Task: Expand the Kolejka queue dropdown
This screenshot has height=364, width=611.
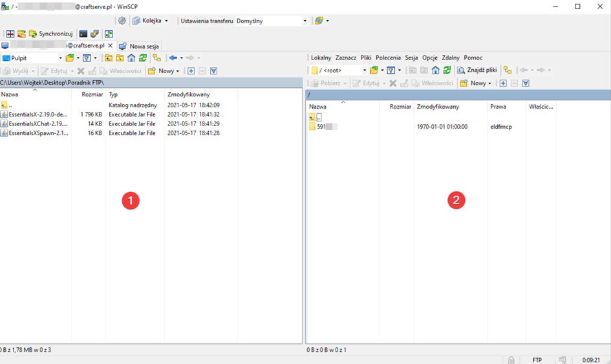Action: (166, 21)
